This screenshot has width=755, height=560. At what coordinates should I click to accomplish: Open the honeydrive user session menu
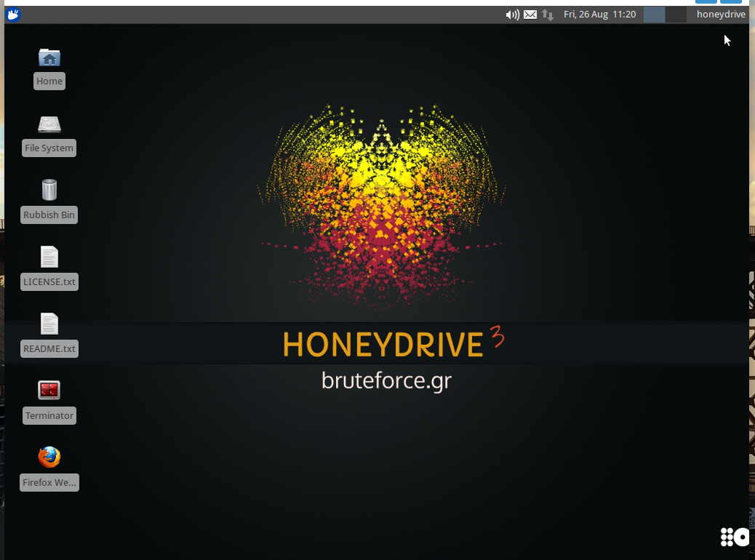[721, 14]
